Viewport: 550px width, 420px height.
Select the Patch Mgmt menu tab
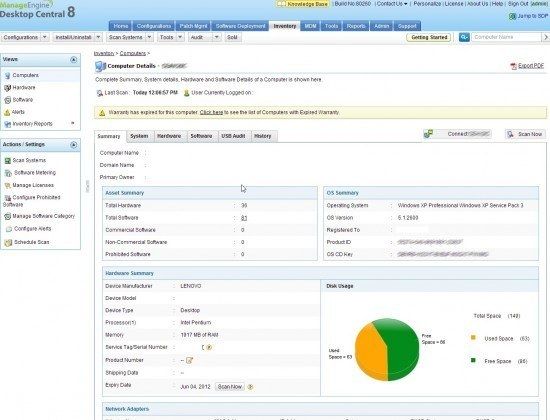point(193,26)
